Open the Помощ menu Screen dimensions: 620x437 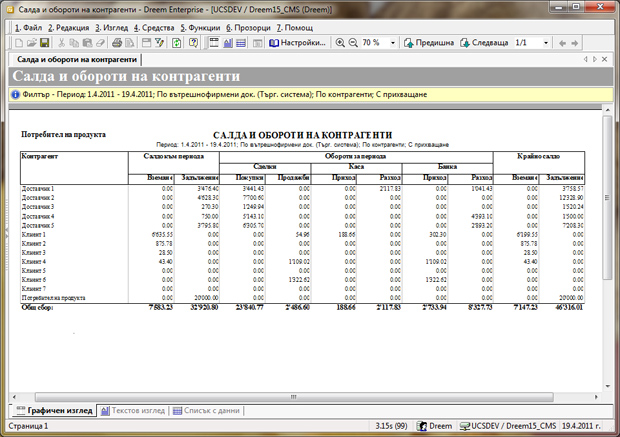[295, 28]
